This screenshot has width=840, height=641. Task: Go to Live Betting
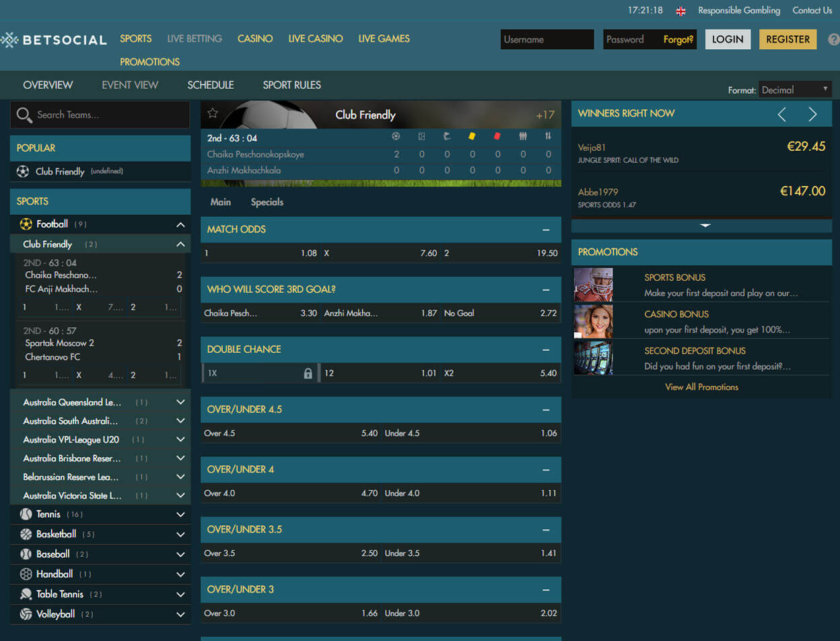pos(195,39)
